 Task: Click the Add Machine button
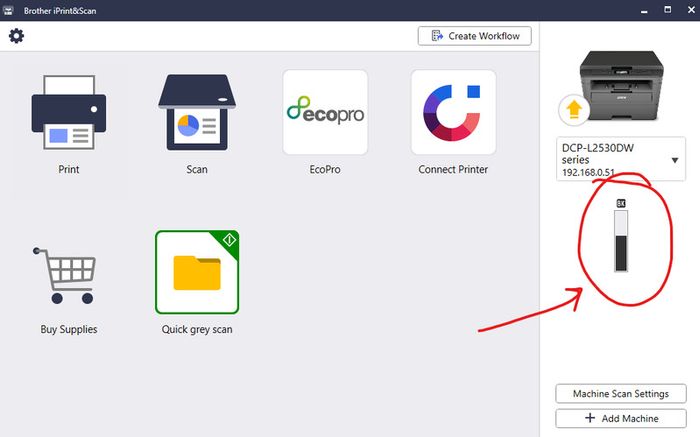(x=621, y=419)
